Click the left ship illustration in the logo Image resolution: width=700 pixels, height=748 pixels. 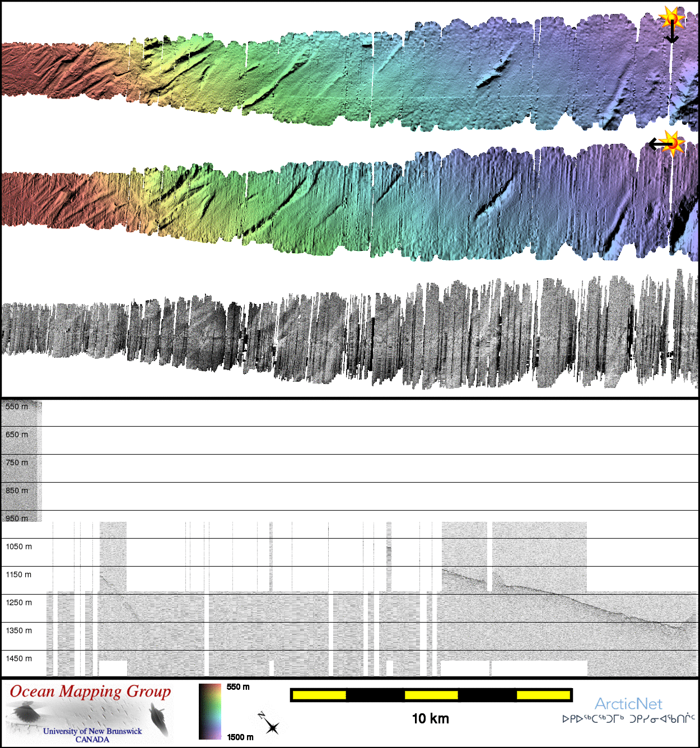tap(26, 714)
